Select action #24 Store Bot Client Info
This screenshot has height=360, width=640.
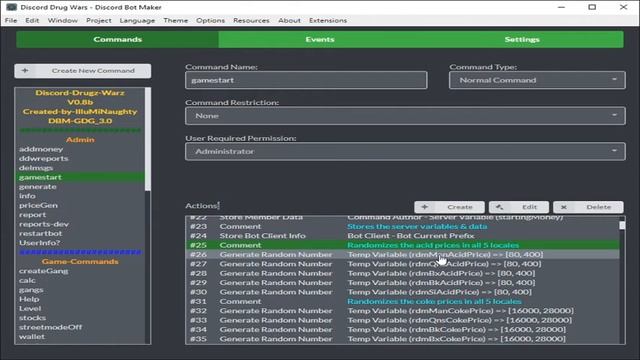click(x=402, y=236)
